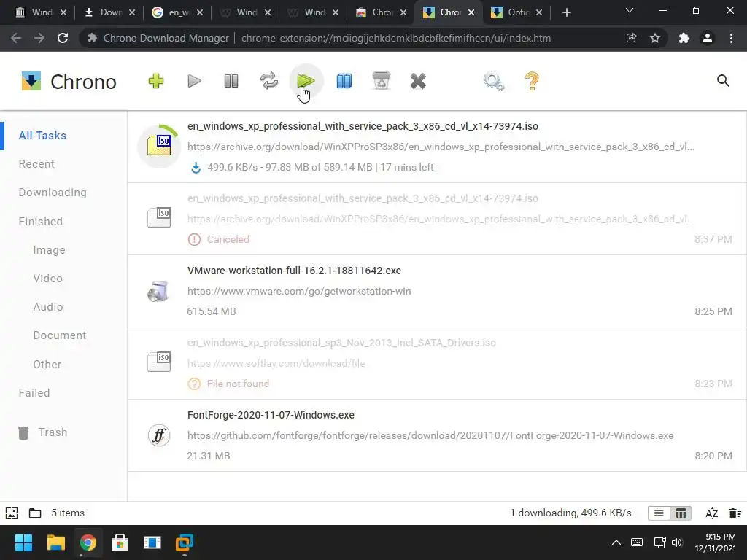This screenshot has width=747, height=560.
Task: Click the AZ sort icon
Action: point(712,513)
